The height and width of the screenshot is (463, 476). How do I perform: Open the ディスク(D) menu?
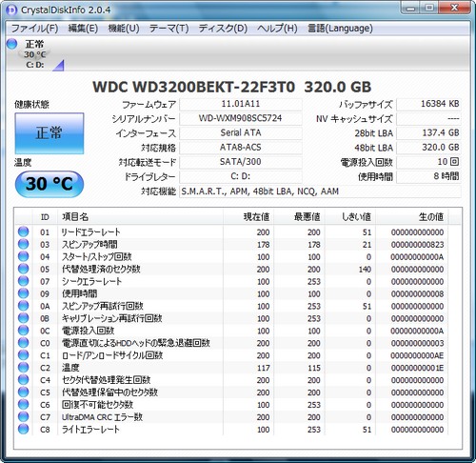[223, 29]
